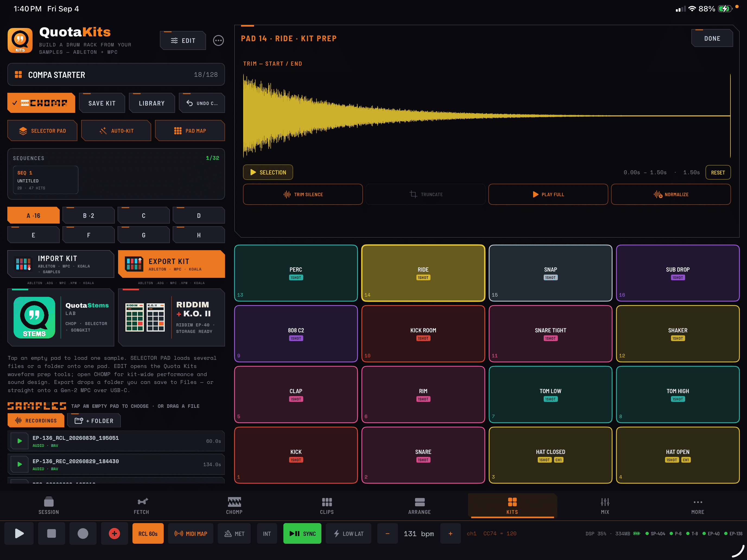This screenshot has width=747, height=560.
Task: Play the trim selection
Action: [268, 172]
